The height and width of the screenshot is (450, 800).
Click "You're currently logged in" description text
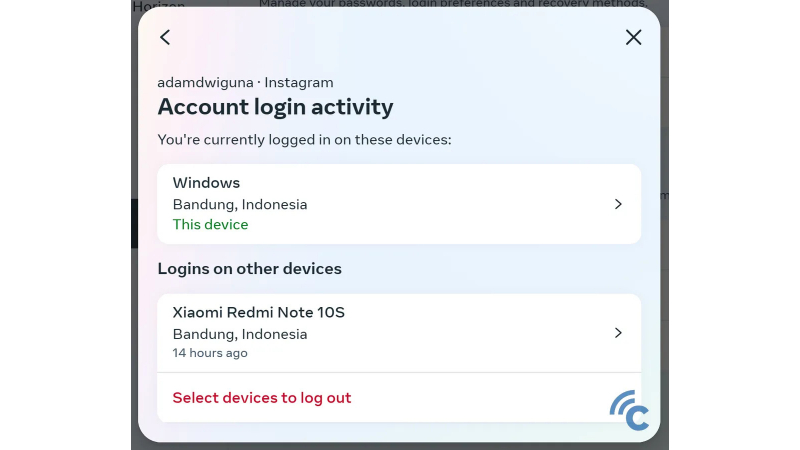pos(304,139)
